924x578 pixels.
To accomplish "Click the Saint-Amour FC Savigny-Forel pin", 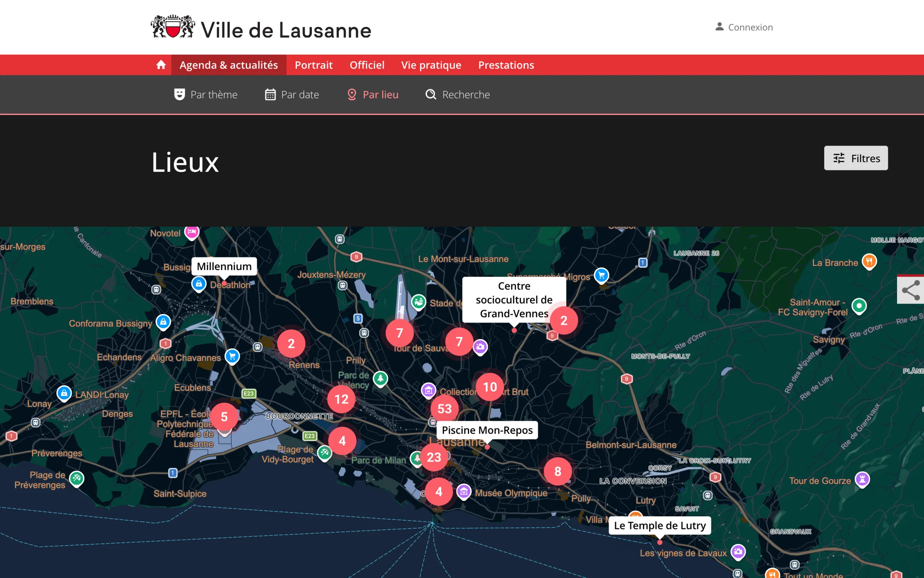I will [859, 307].
